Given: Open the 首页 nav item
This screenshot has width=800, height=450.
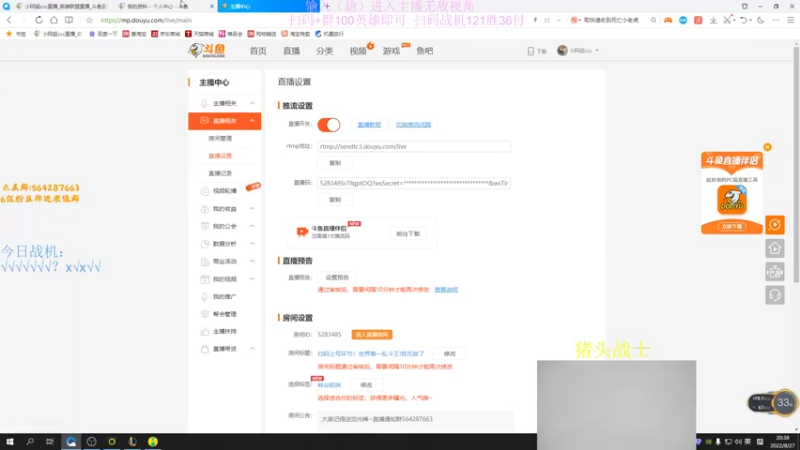Looking at the screenshot, I should pyautogui.click(x=258, y=51).
